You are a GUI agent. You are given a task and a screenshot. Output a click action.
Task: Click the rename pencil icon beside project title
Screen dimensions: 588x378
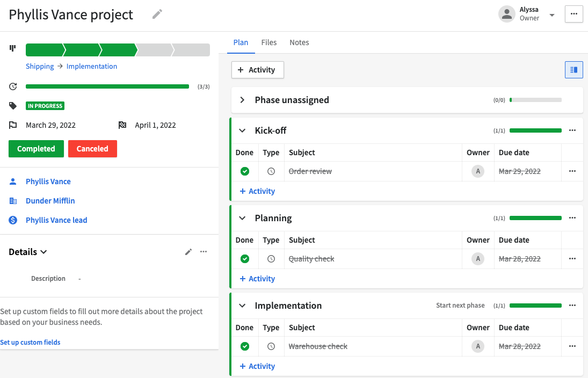157,14
